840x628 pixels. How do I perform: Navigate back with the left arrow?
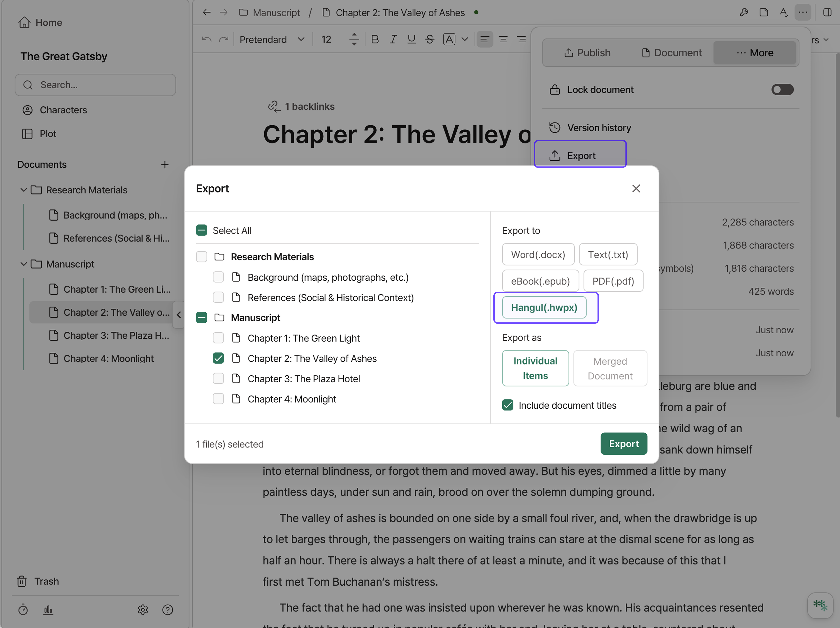[206, 13]
